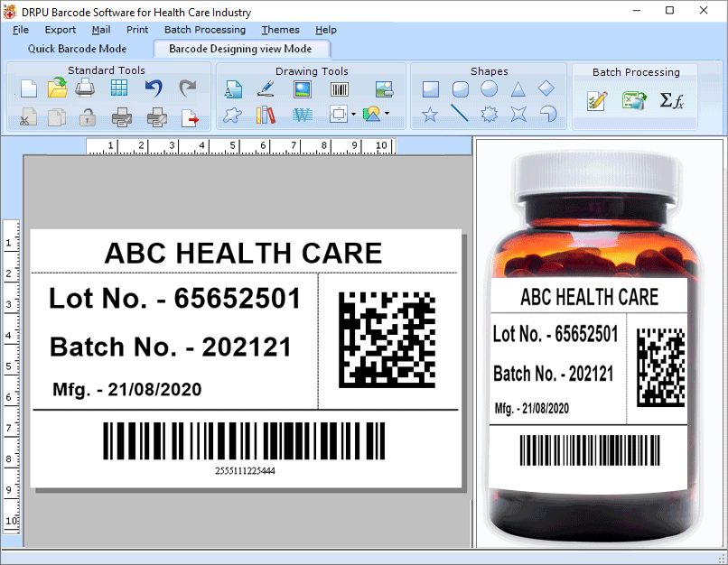
Task: Select the signature pen tool
Action: point(266,88)
